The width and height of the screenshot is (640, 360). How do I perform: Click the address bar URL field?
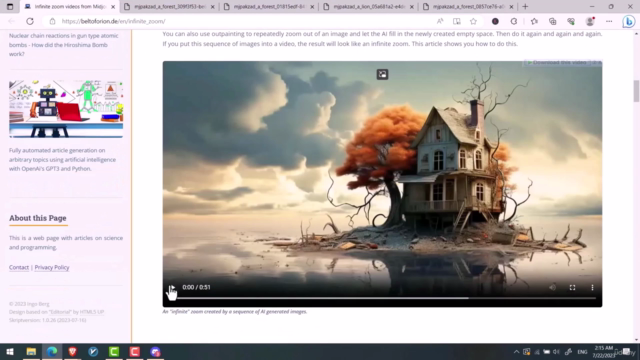click(245, 21)
